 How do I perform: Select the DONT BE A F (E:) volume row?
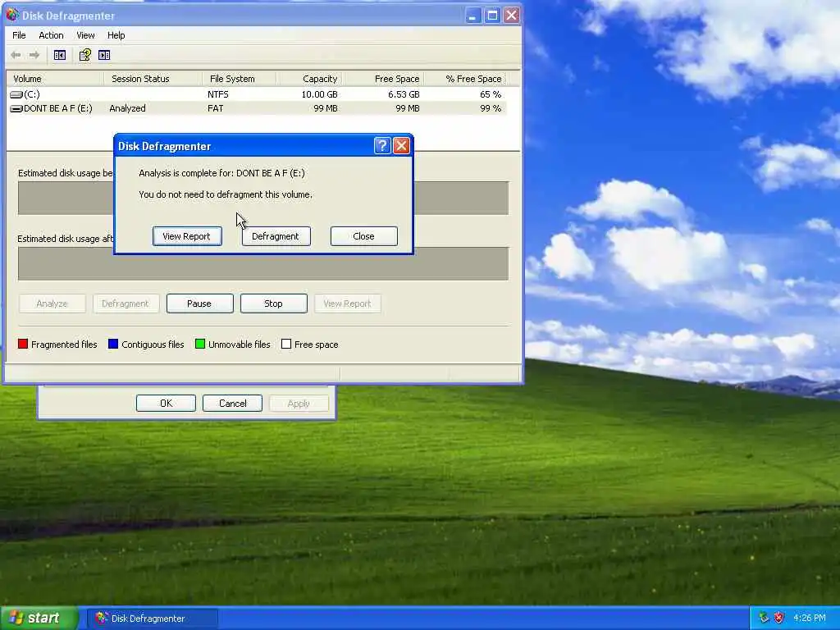pos(257,108)
